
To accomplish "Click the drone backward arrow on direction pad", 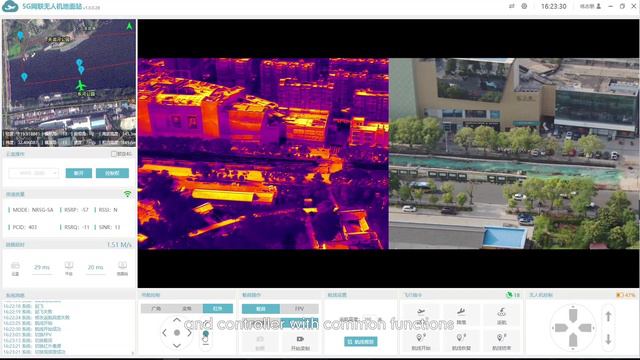I will pyautogui.click(x=573, y=340).
